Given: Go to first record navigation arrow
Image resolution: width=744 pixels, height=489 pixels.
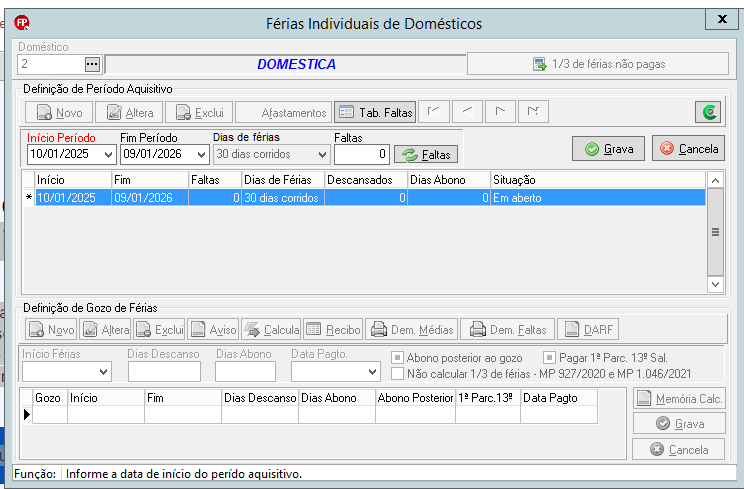Looking at the screenshot, I should 434,111.
